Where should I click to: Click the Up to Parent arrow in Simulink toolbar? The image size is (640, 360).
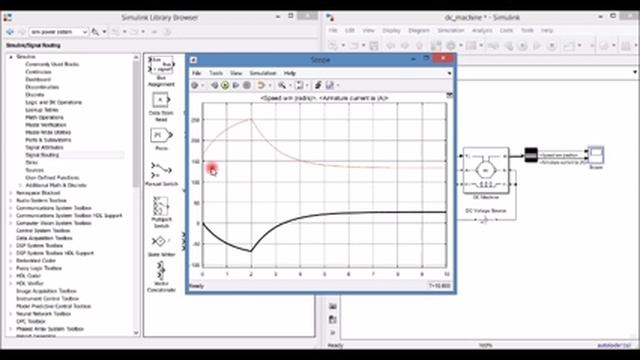point(419,46)
